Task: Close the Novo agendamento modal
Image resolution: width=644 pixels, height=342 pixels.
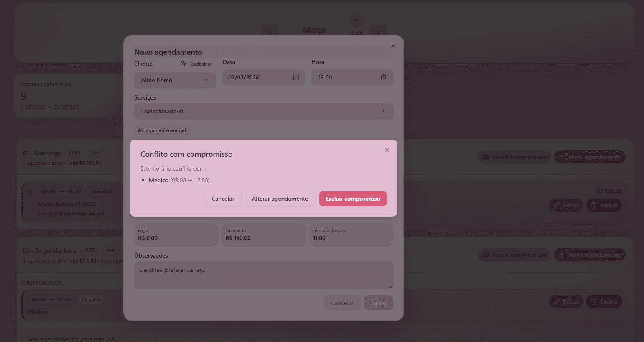Action: tap(393, 46)
